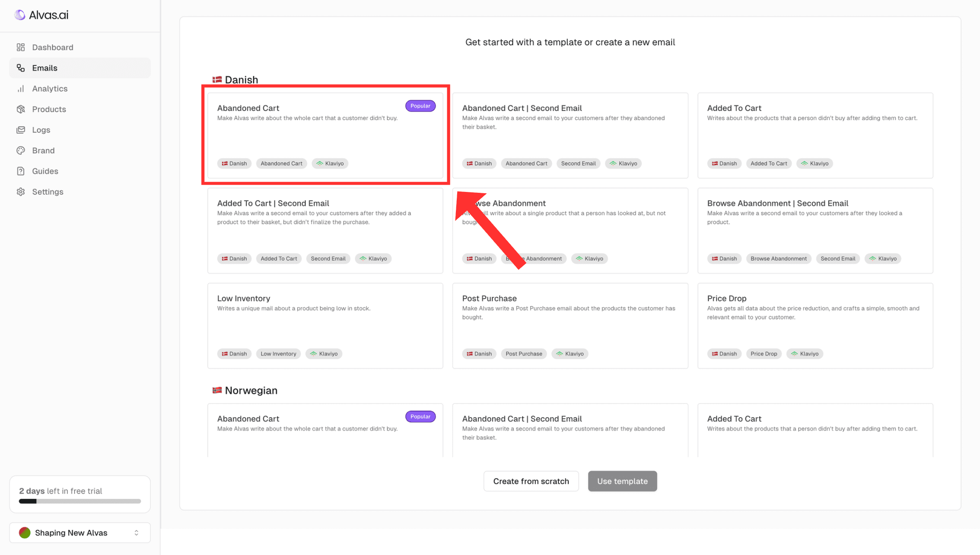This screenshot has height=555, width=980.
Task: Click Klaviyo icon in Post Purchase card
Action: tap(560, 354)
